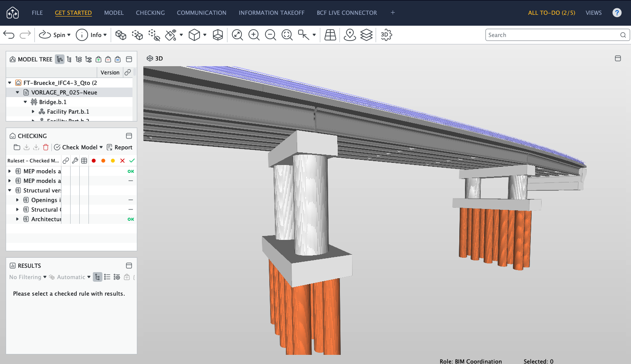
Task: Toggle the red critical severity filter dot
Action: pyautogui.click(x=94, y=161)
